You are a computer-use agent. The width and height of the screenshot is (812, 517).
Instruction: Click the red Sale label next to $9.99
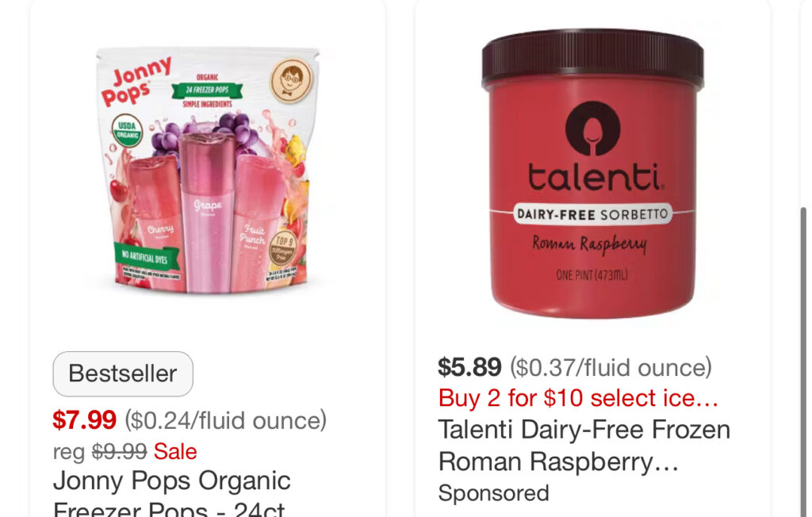tap(175, 451)
